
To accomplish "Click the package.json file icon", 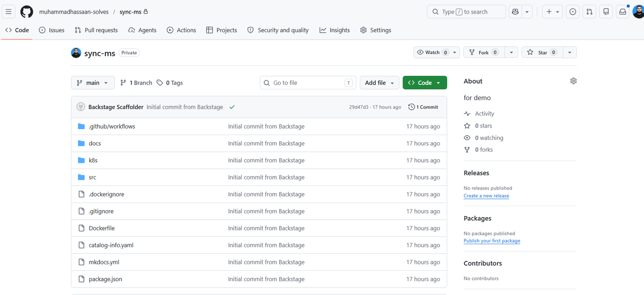I will (82, 279).
